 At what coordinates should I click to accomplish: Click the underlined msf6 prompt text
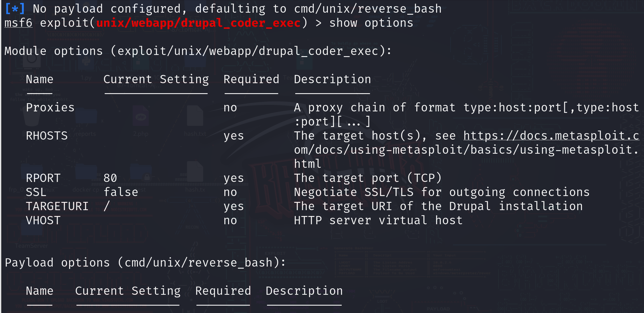pyautogui.click(x=18, y=23)
